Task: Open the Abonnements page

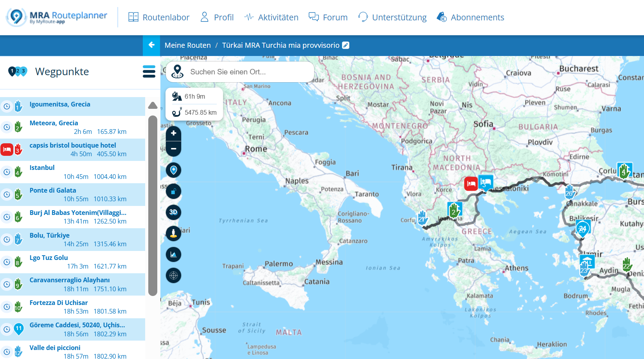Action: [470, 17]
